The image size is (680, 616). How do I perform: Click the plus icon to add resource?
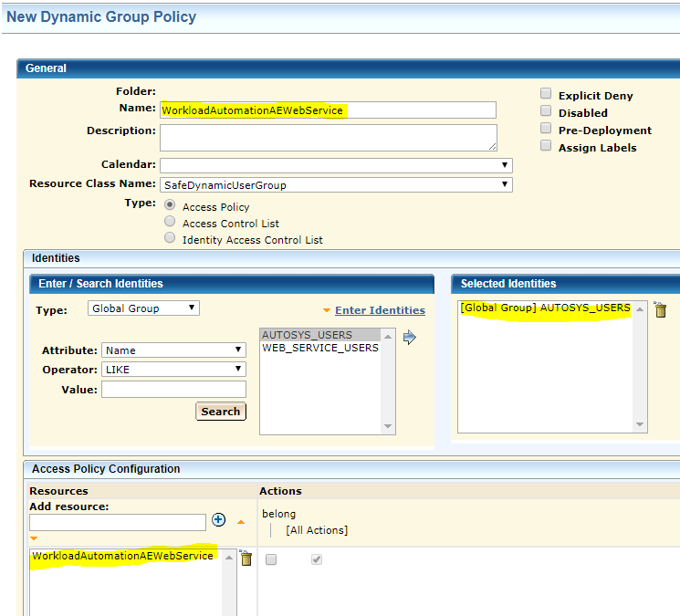pyautogui.click(x=218, y=520)
